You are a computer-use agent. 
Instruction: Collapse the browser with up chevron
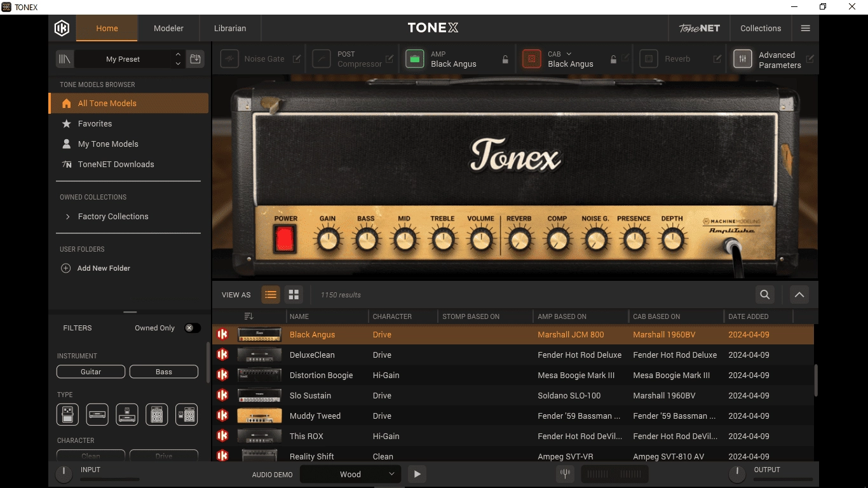click(799, 295)
